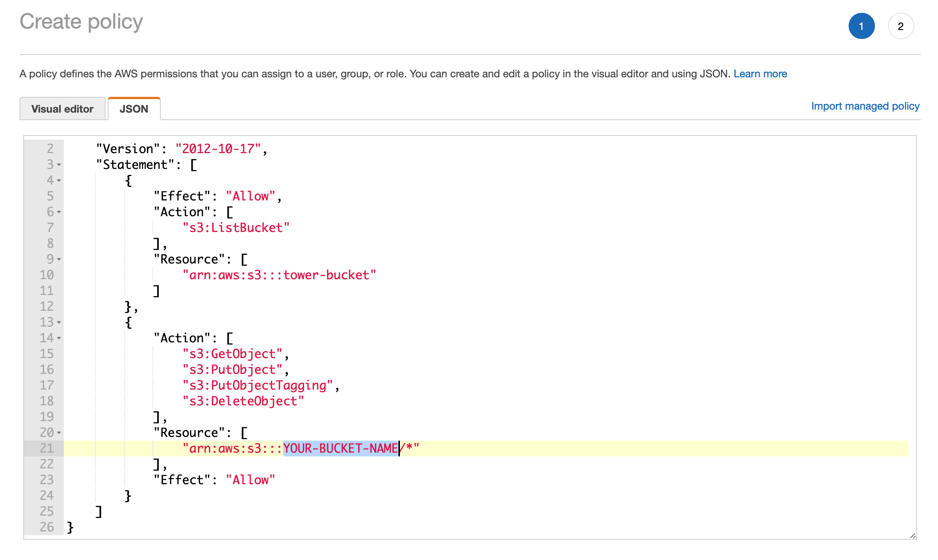Open the Learn more link

tap(760, 74)
